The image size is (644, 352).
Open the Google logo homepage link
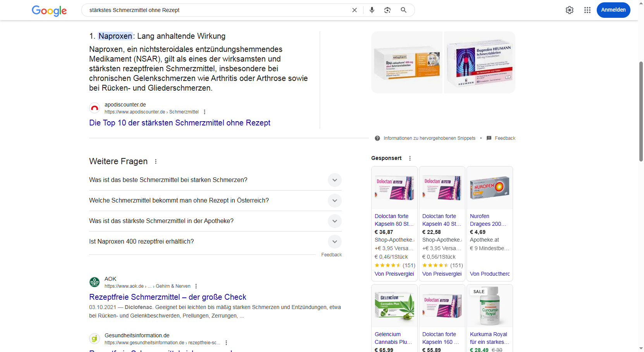coord(49,10)
